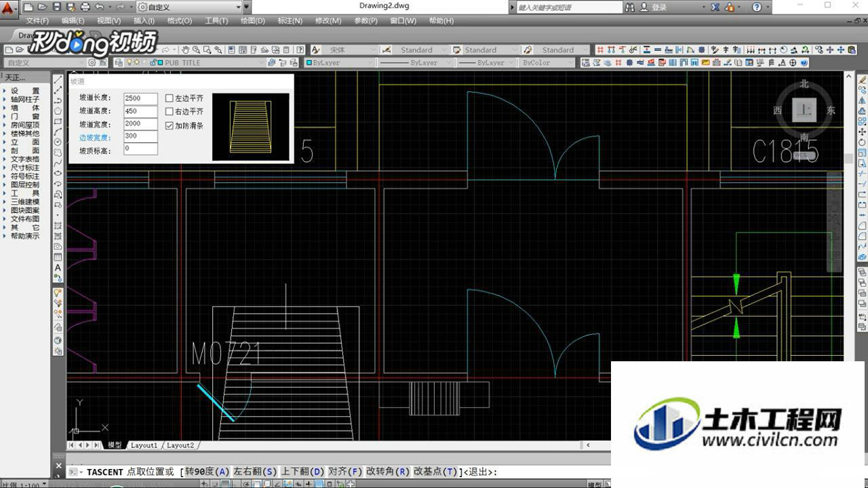Open the 标注(N) menu
This screenshot has height=488, width=868.
point(290,20)
